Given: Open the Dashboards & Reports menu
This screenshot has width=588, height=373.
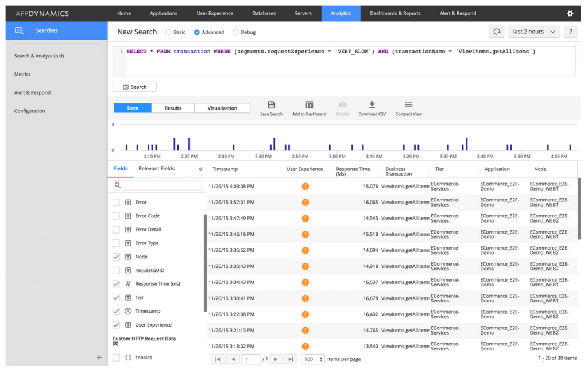Looking at the screenshot, I should (x=395, y=14).
